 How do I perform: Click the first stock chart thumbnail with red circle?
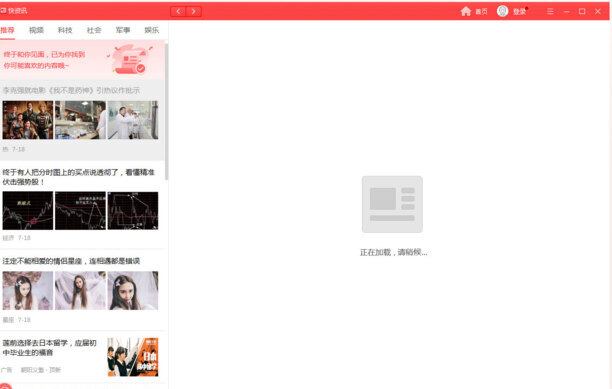28,211
